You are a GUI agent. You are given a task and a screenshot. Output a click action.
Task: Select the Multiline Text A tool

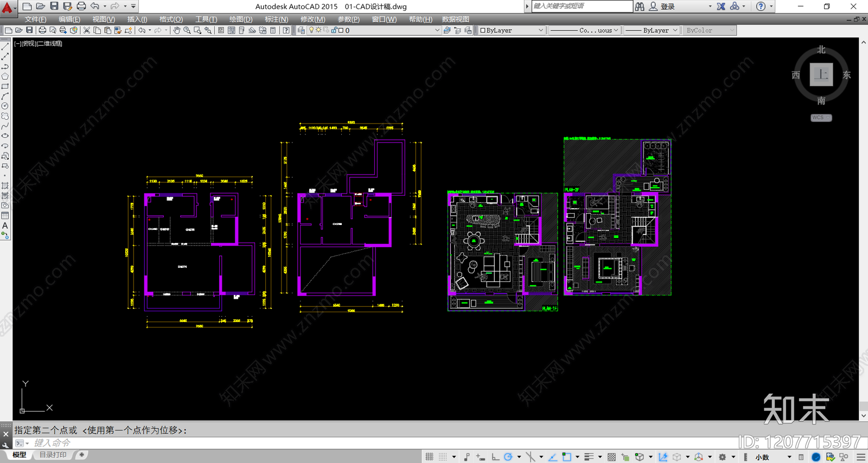click(5, 226)
